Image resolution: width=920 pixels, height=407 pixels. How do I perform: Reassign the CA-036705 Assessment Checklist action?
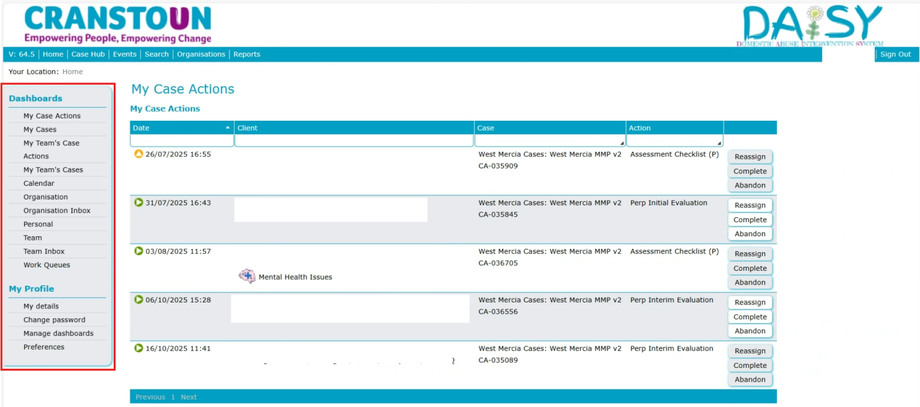(x=750, y=254)
